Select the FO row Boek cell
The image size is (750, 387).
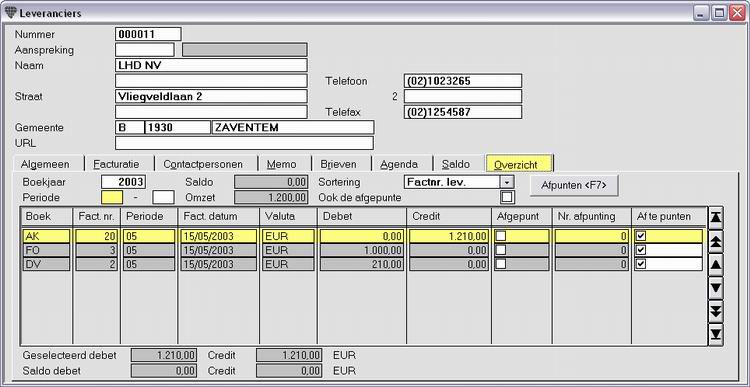46,250
